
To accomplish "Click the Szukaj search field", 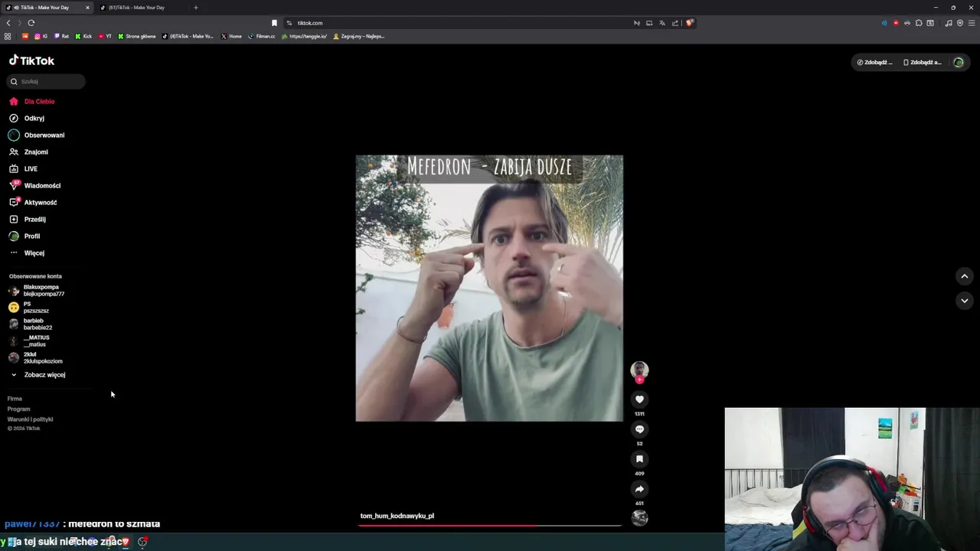I will [x=46, y=81].
